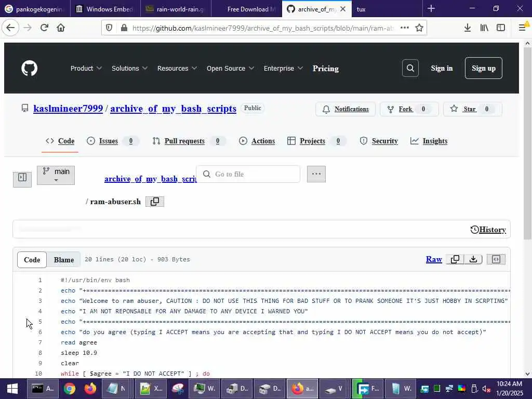Open the main branch selector
The width and height of the screenshot is (532, 399).
pyautogui.click(x=56, y=175)
